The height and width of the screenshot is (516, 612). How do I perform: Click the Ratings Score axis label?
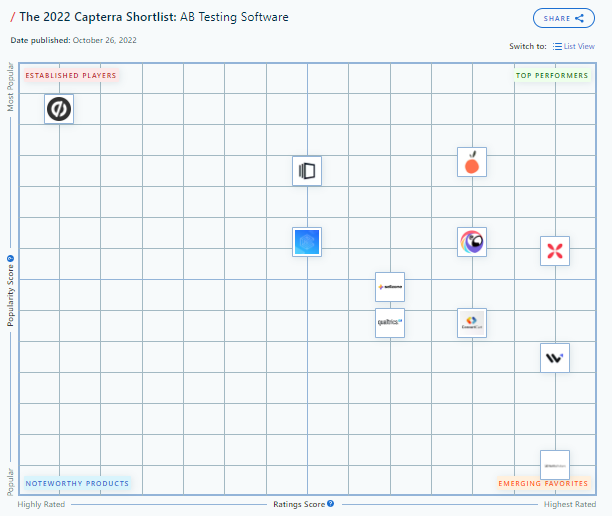pyautogui.click(x=299, y=504)
